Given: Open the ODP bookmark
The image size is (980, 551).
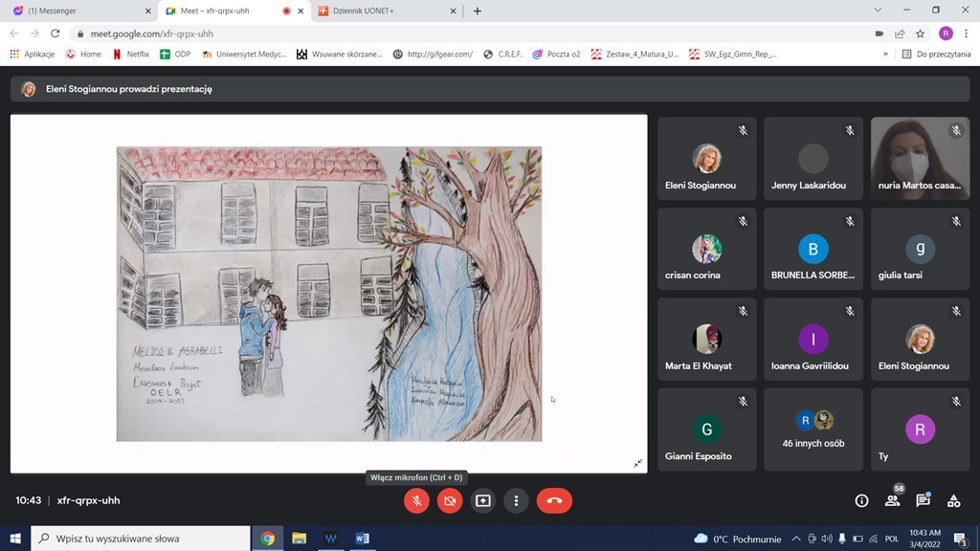Looking at the screenshot, I should tap(175, 55).
